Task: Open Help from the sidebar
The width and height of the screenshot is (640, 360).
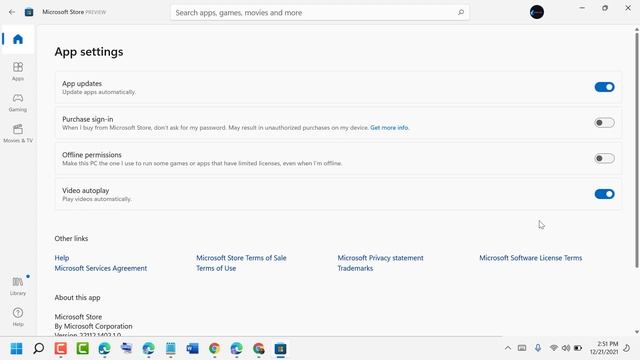Action: (x=18, y=317)
